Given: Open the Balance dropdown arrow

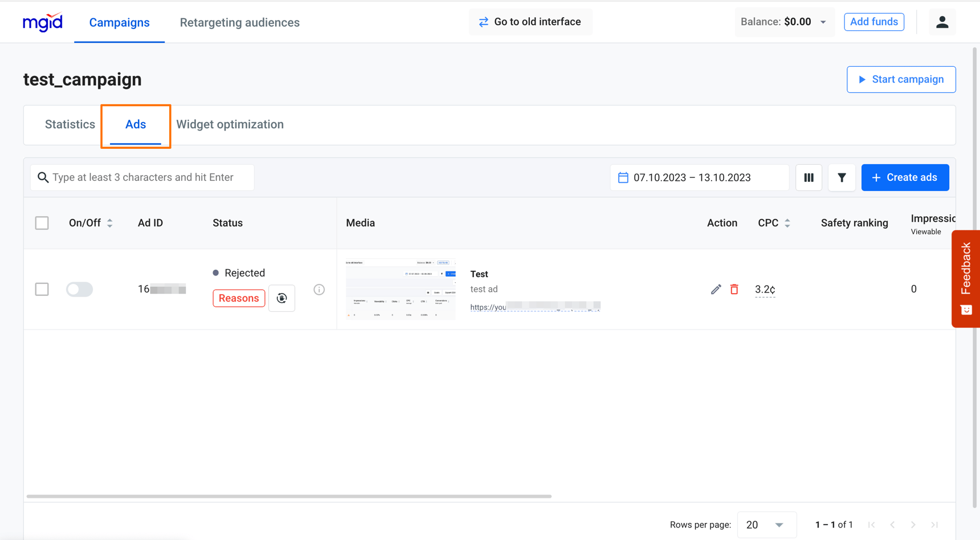Looking at the screenshot, I should coord(823,22).
